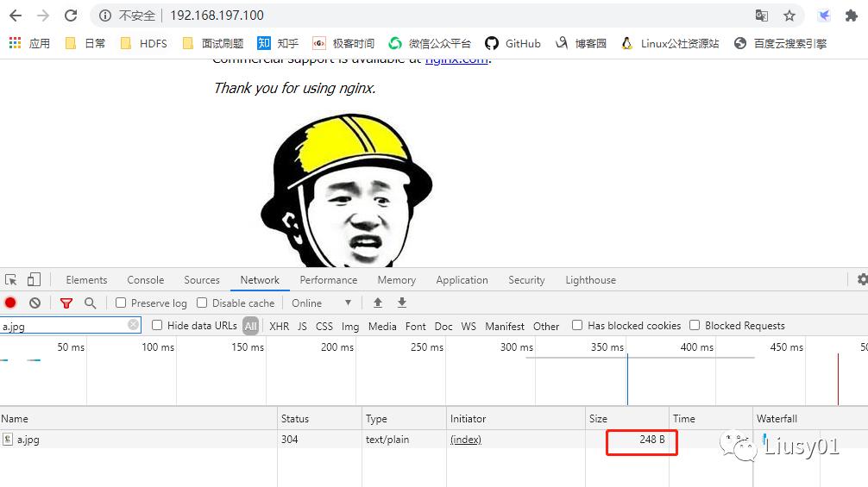The width and height of the screenshot is (868, 487).
Task: Switch to the Elements tab
Action: point(86,280)
